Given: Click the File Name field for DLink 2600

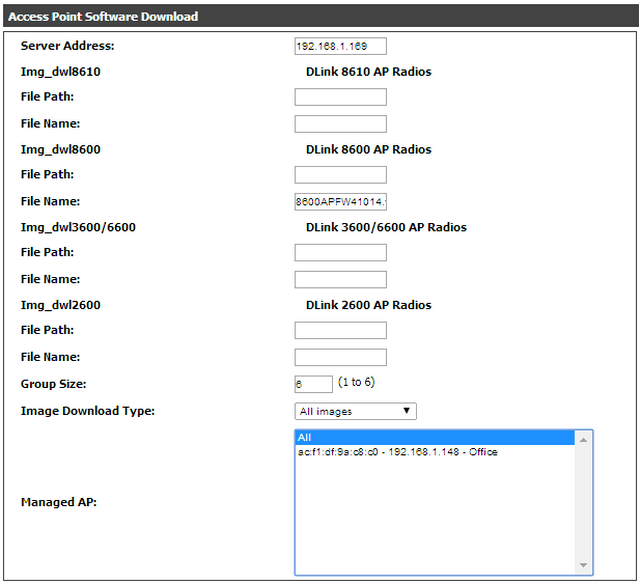Looking at the screenshot, I should (340, 358).
